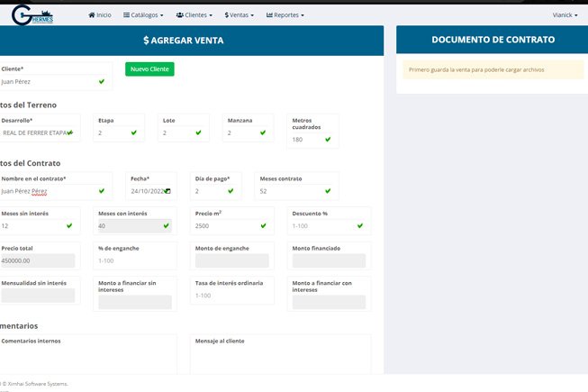Viewport: 588px width, 392px height.
Task: Click the 'Ximhai Software Systems' footer text
Action: [38, 384]
